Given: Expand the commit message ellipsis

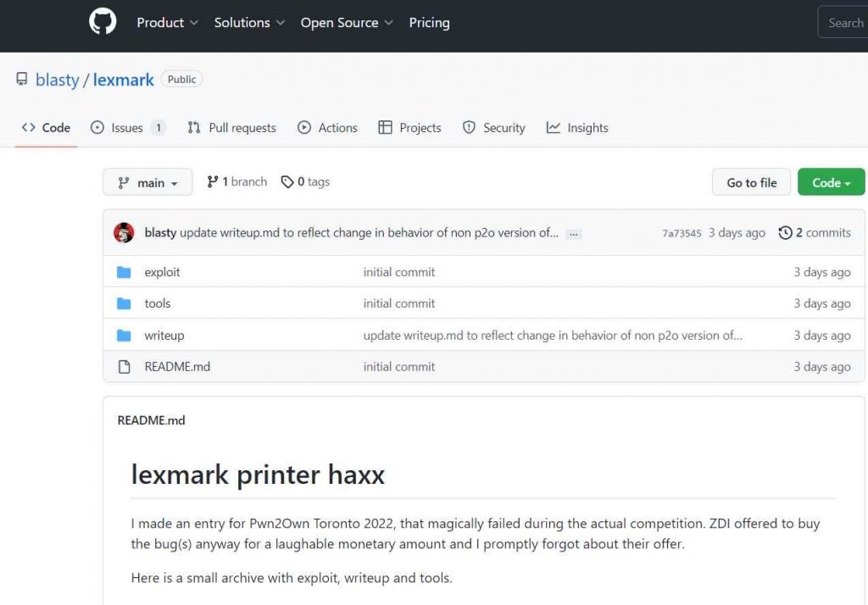Looking at the screenshot, I should coord(574,234).
